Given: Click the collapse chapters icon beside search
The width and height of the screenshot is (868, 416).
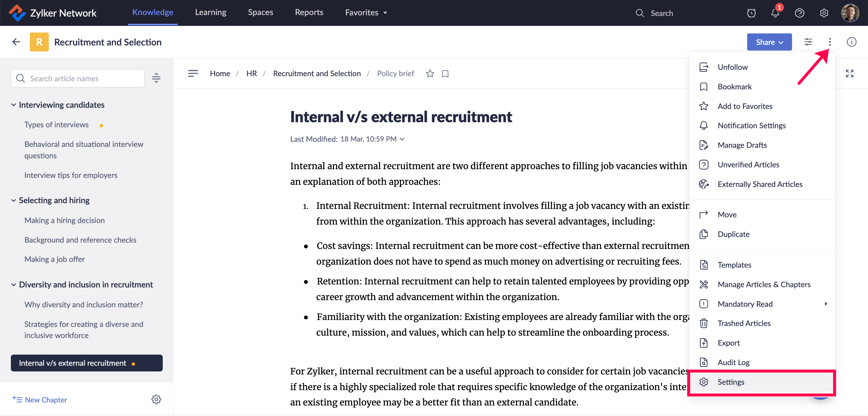Looking at the screenshot, I should point(156,78).
